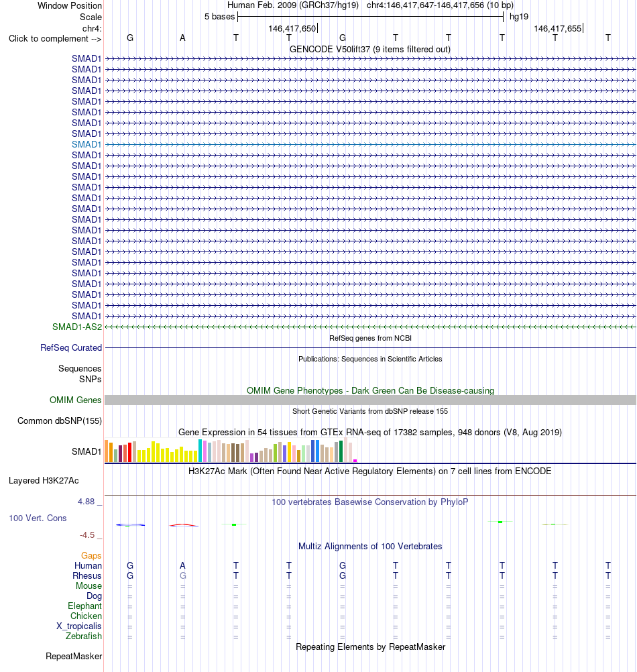This screenshot has height=672, width=637.
Task: Open the 100 vertebrates Basewise Conservation title
Action: point(370,502)
